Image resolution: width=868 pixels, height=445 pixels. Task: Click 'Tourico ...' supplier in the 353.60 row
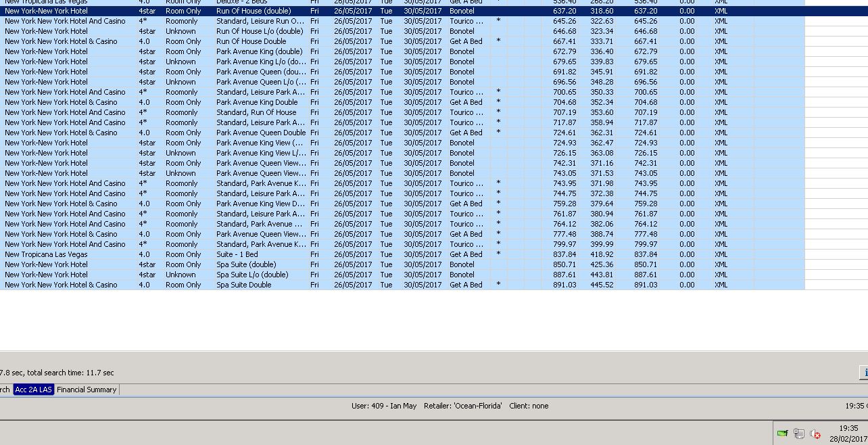point(466,112)
